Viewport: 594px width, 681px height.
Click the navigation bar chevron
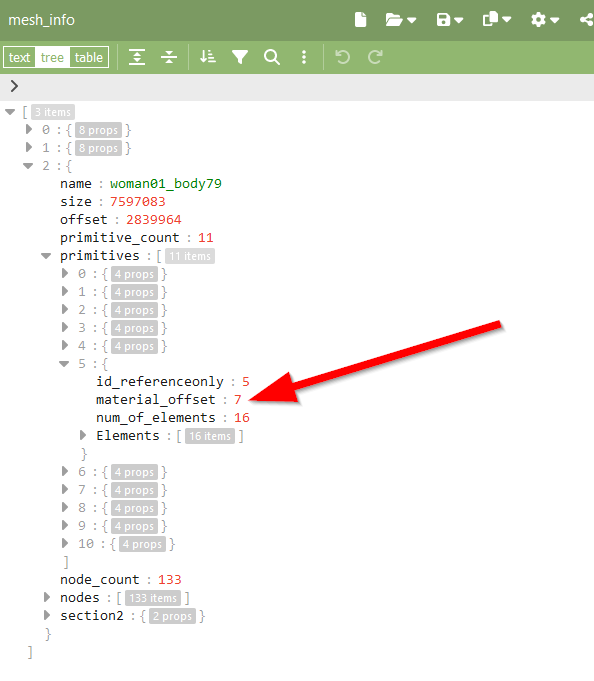click(x=14, y=86)
